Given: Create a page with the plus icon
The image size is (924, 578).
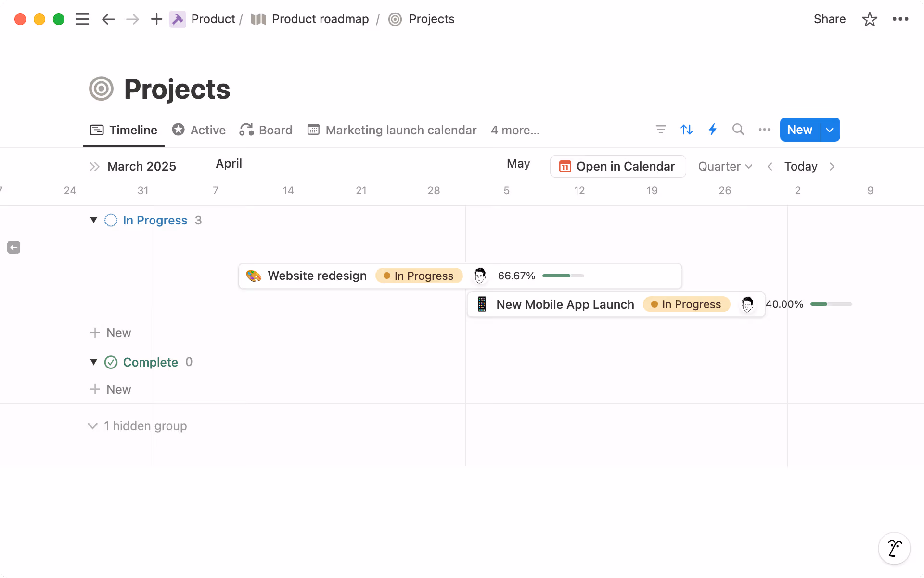Looking at the screenshot, I should tap(156, 19).
